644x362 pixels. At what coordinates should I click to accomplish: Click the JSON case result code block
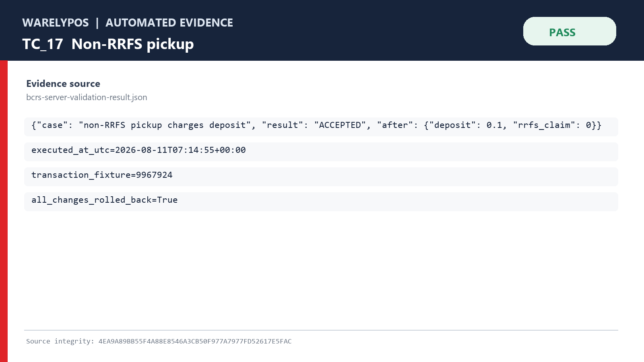(x=321, y=127)
